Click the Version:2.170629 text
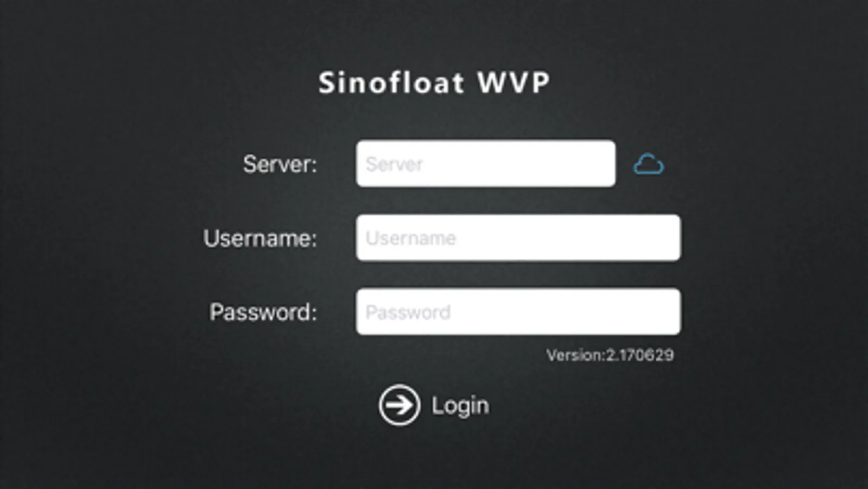Viewport: 868px width, 489px height. (610, 355)
